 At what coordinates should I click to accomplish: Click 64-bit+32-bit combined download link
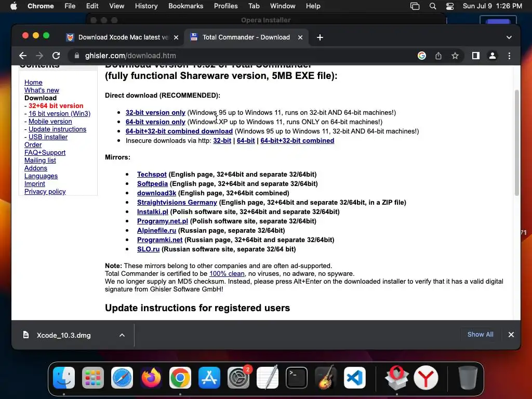click(179, 131)
